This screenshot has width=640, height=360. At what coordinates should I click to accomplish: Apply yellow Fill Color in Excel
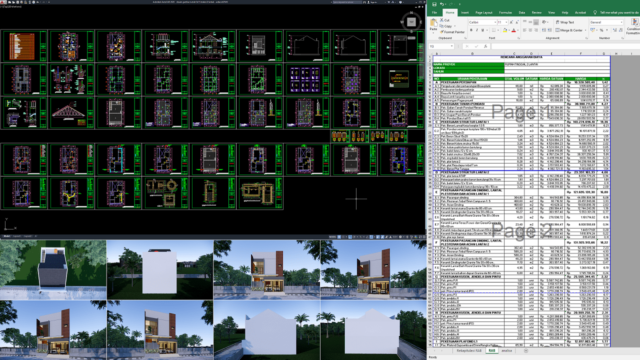click(x=505, y=30)
